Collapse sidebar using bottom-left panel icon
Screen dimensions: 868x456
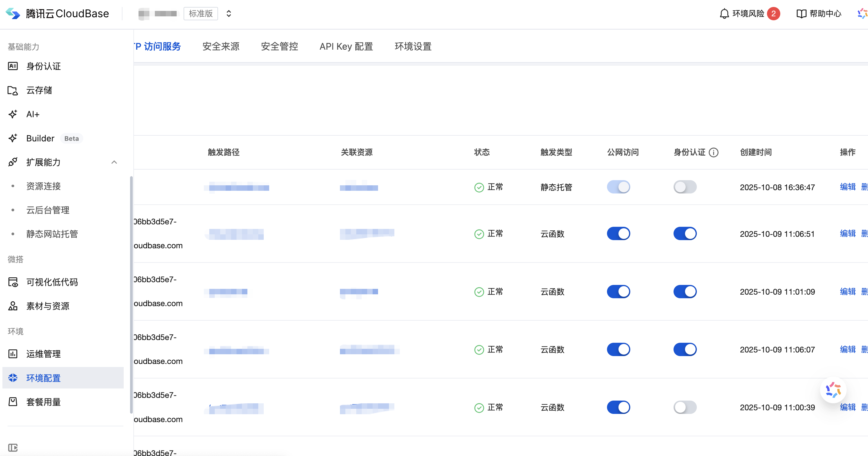[13, 448]
